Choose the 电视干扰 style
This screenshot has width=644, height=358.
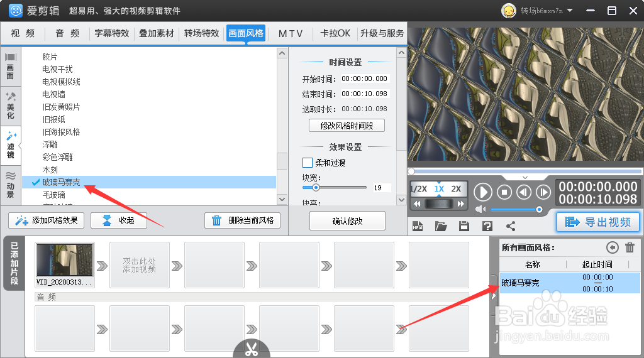click(x=57, y=69)
